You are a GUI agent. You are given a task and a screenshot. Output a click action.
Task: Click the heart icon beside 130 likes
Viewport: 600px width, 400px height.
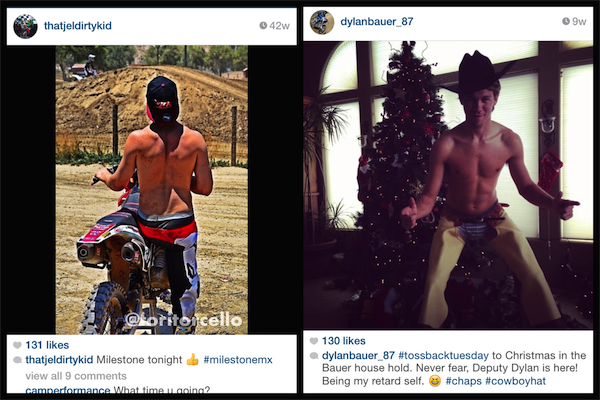coord(314,341)
